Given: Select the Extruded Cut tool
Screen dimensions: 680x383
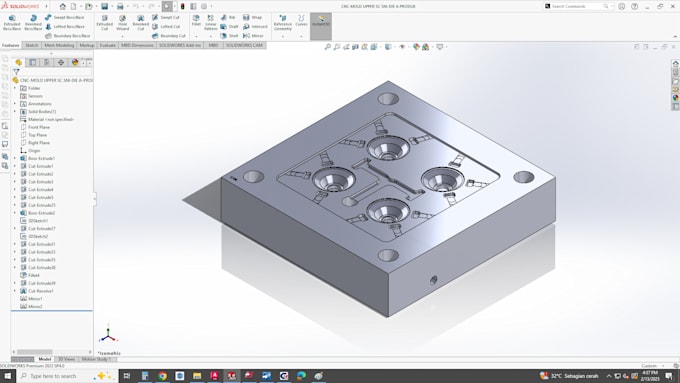Looking at the screenshot, I should point(105,23).
